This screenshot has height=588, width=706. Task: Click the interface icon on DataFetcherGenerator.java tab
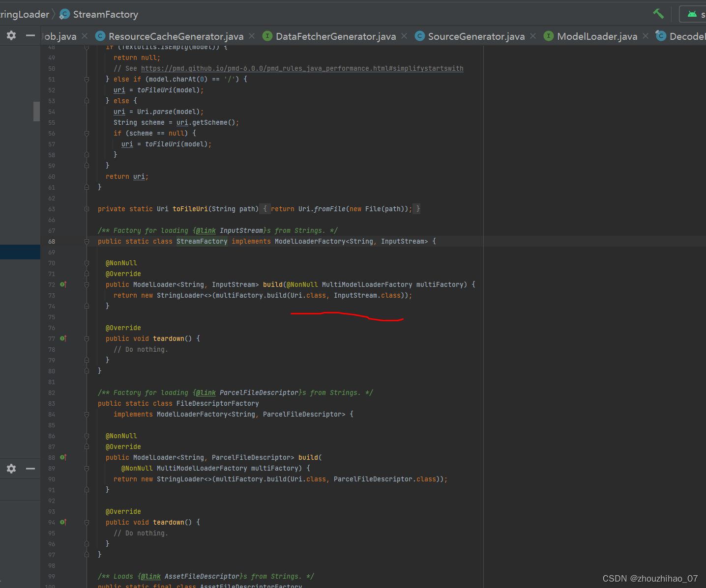click(x=267, y=36)
